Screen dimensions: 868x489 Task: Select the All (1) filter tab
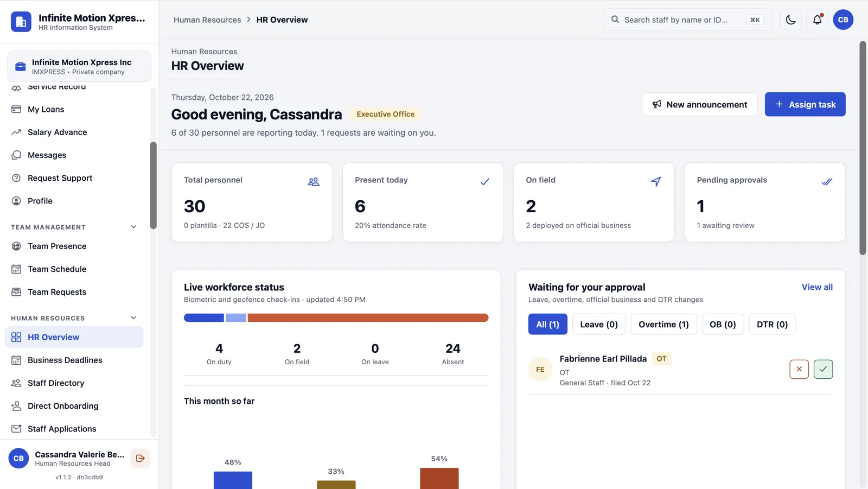pyautogui.click(x=547, y=325)
